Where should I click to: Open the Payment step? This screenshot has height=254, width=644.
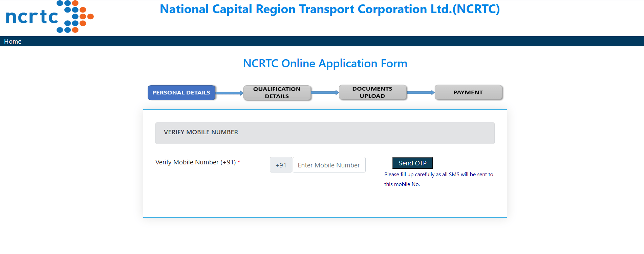point(468,92)
